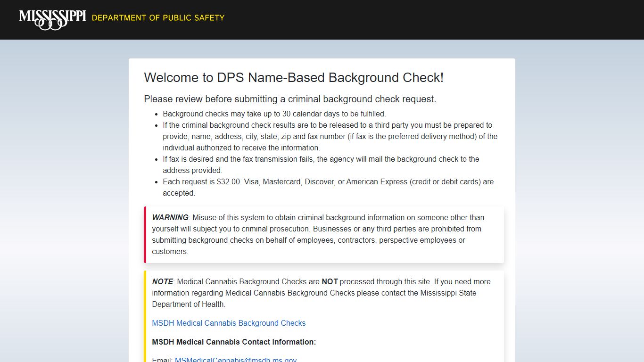
Task: Click the bullet about fax transmission failing
Action: click(321, 165)
